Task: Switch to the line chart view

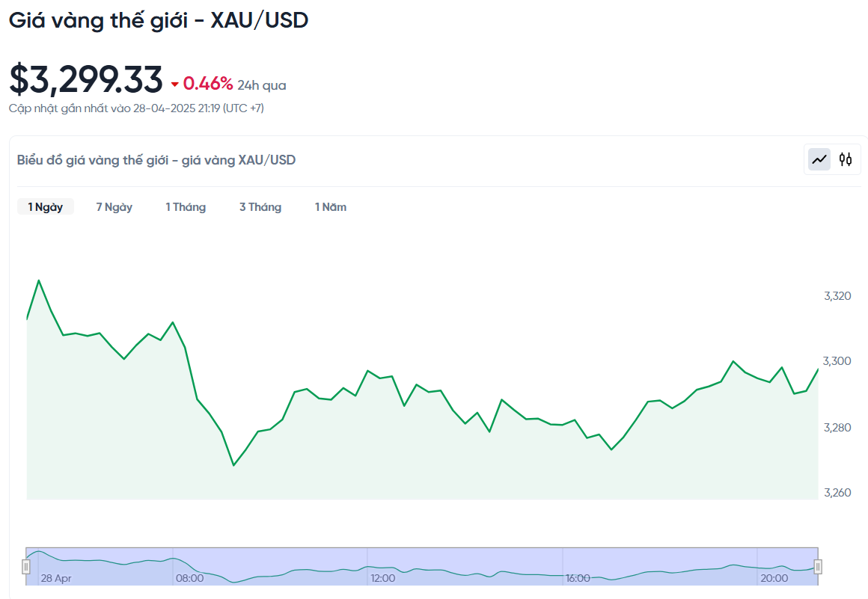Action: (x=819, y=159)
